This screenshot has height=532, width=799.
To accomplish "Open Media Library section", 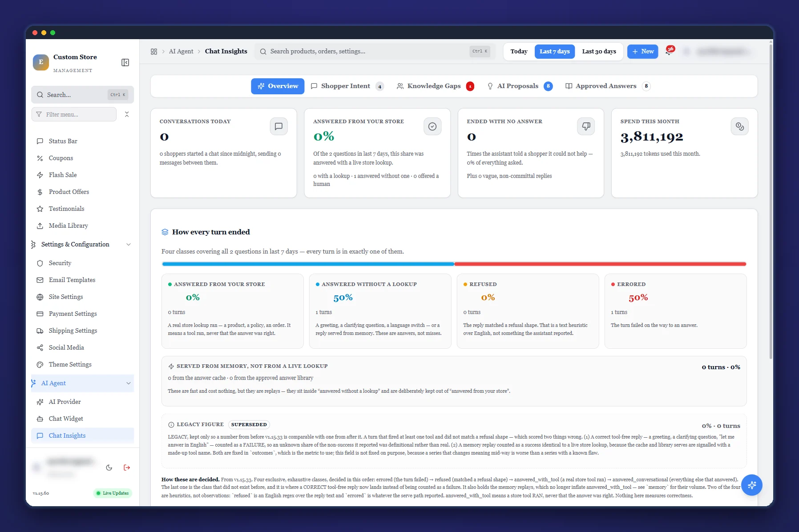I will click(x=83, y=226).
